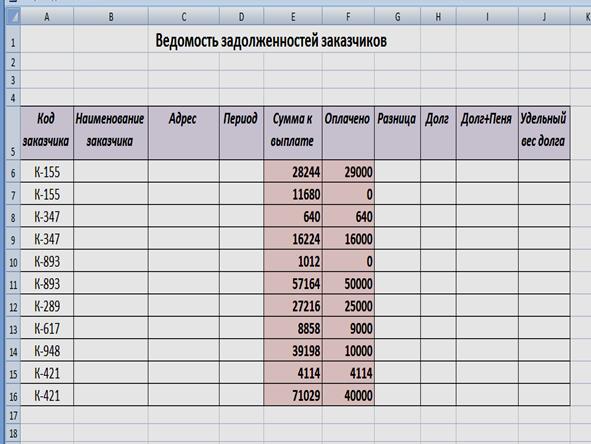Click the 'Период' header cell
591x444 pixels.
[x=242, y=133]
